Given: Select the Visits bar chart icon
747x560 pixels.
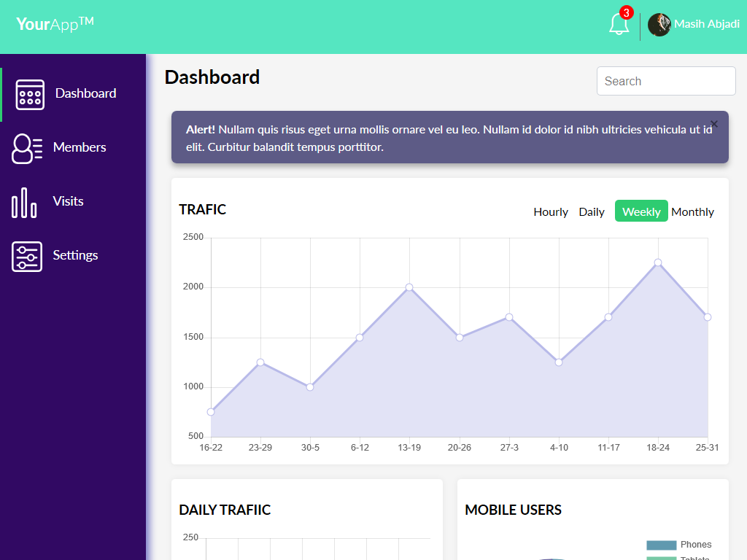Looking at the screenshot, I should (24, 203).
